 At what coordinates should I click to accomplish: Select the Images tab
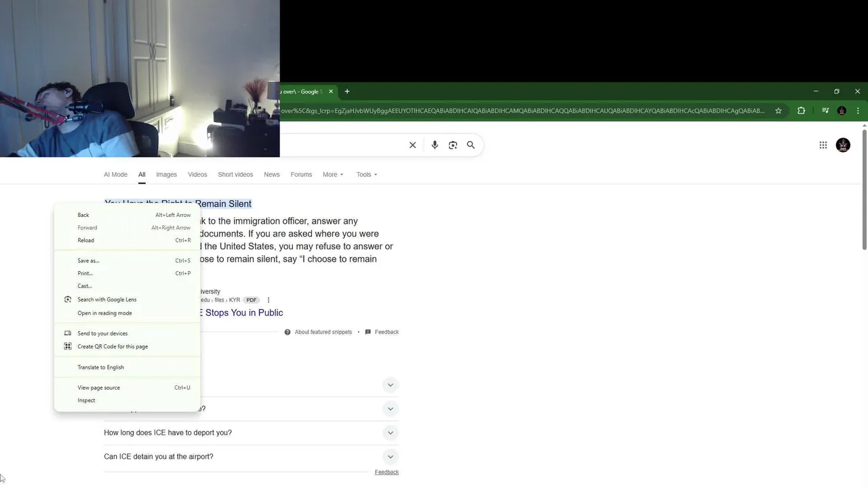pyautogui.click(x=166, y=175)
